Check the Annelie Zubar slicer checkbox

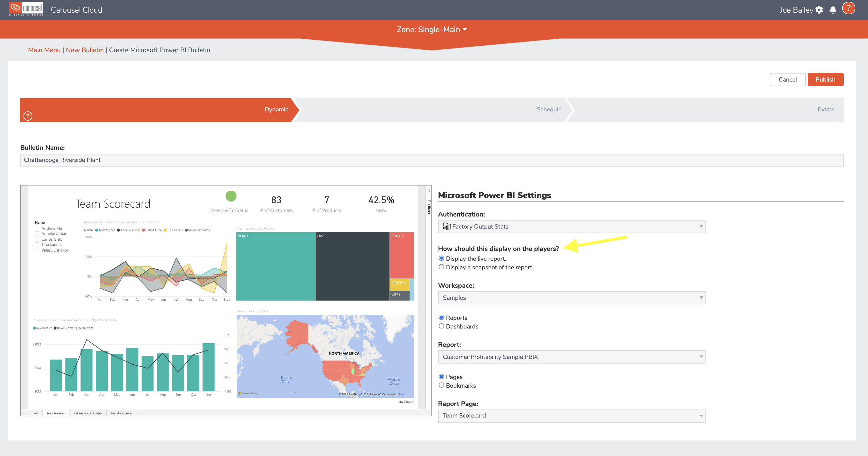(37, 233)
